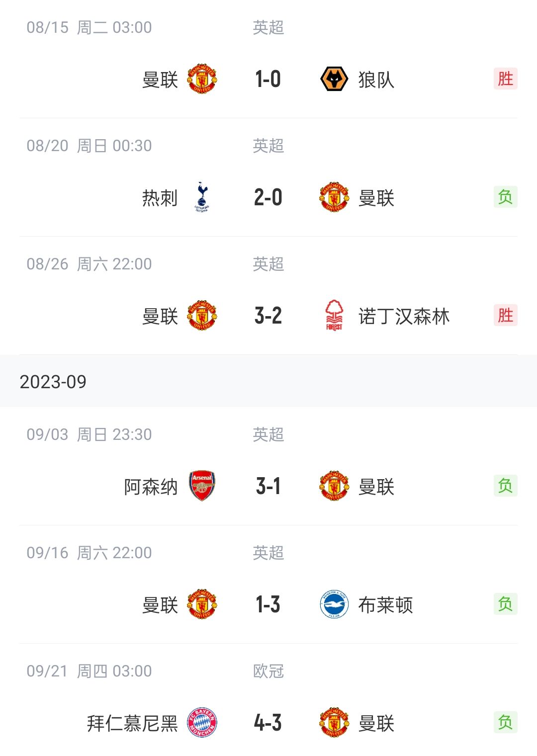Screen dimensions: 537x756
Task: Click Manchester United crest in Tottenham match
Action: tap(334, 197)
